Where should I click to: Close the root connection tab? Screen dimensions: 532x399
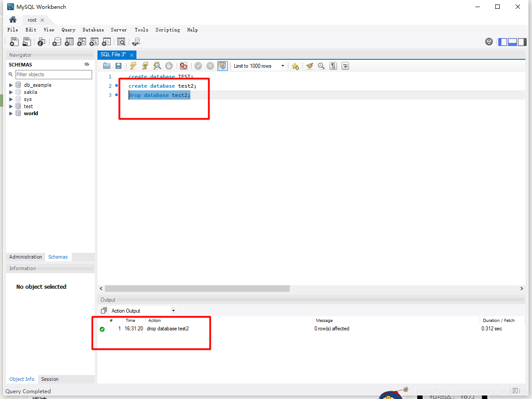pyautogui.click(x=42, y=20)
